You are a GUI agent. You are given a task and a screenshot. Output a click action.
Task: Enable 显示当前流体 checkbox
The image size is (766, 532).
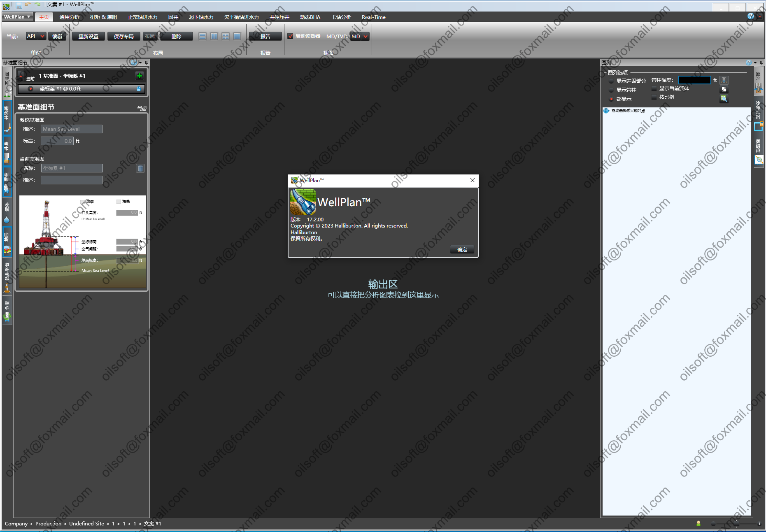tap(654, 88)
